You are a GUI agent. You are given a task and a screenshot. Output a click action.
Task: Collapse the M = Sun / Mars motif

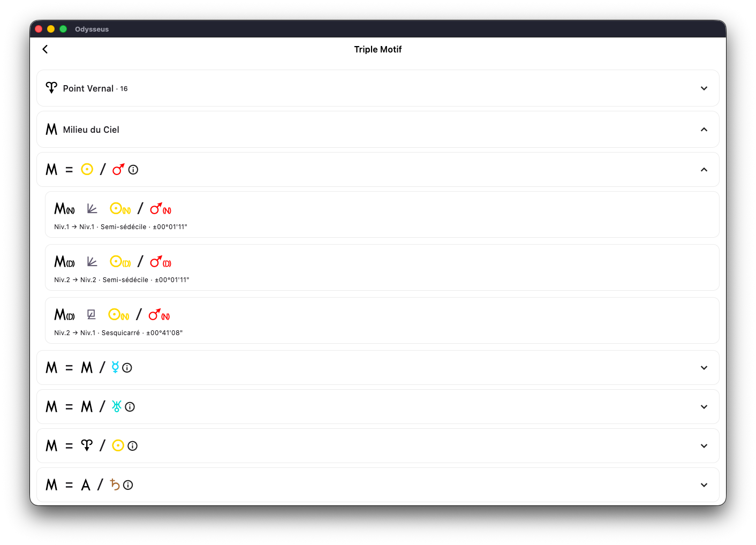[704, 170]
